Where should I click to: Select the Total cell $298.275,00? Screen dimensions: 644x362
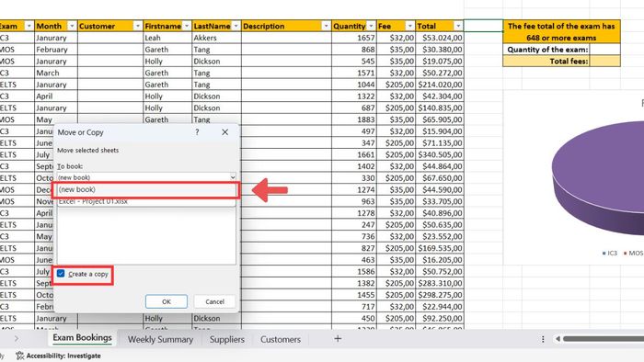(x=440, y=295)
